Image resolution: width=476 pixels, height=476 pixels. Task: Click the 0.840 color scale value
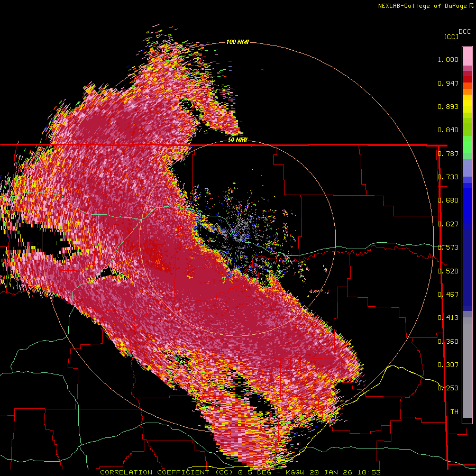coord(448,130)
